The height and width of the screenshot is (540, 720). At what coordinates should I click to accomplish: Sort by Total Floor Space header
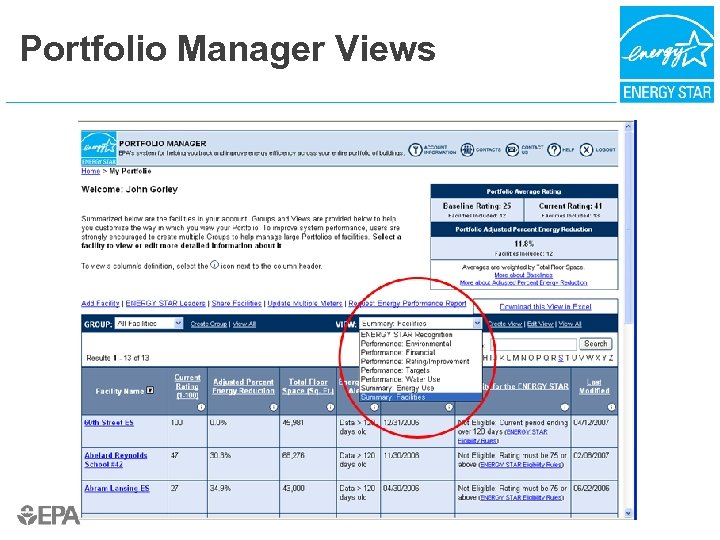coord(308,386)
